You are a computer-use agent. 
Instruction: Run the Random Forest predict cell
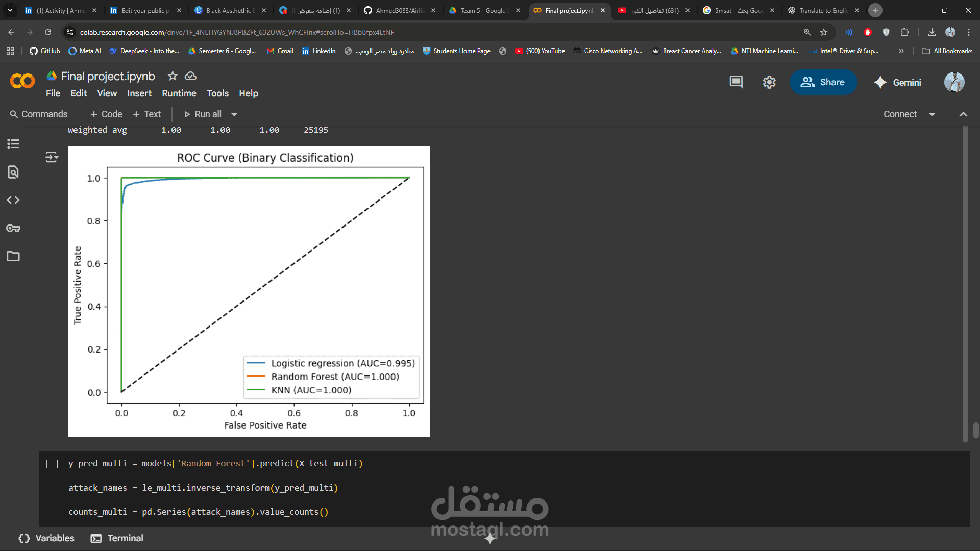(52, 464)
